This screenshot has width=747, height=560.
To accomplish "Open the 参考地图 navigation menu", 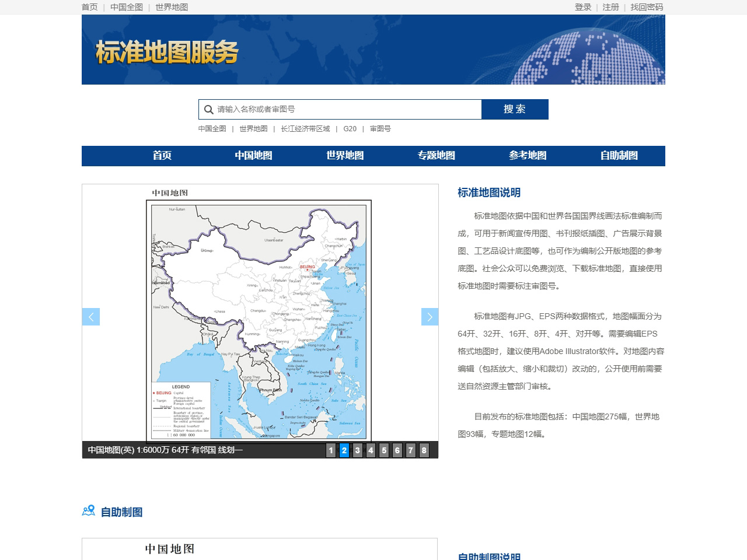I will pyautogui.click(x=527, y=156).
